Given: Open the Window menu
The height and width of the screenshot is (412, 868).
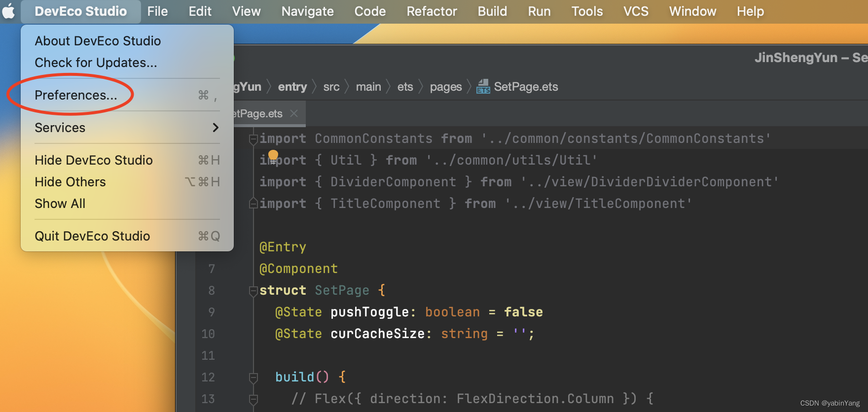Looking at the screenshot, I should click(692, 11).
